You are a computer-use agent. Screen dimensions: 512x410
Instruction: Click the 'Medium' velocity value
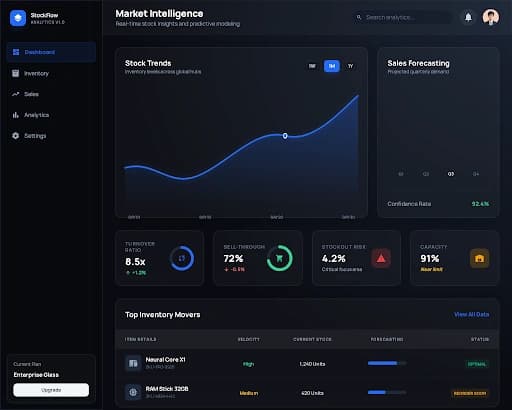[249, 393]
